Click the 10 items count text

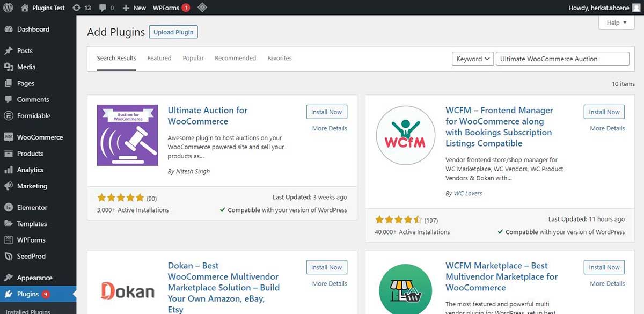coord(623,84)
